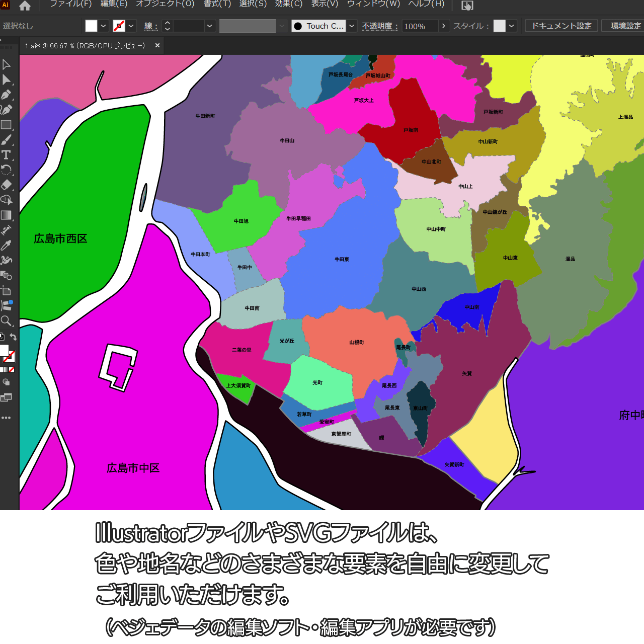This screenshot has width=644, height=644.
Task: Change the screen mode
Action: (7, 397)
